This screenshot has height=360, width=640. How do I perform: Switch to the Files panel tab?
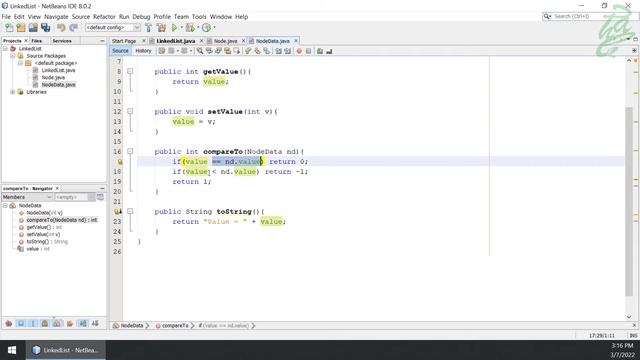[x=37, y=41]
